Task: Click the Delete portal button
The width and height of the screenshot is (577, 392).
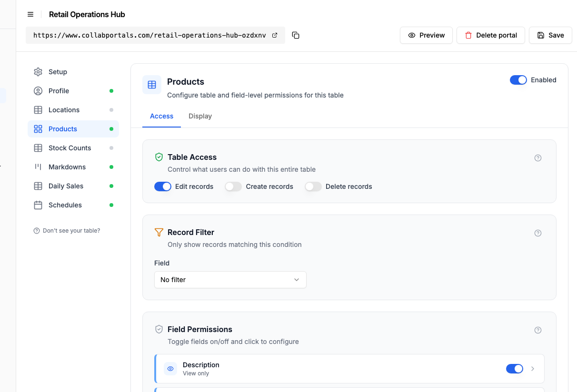Action: tap(491, 35)
